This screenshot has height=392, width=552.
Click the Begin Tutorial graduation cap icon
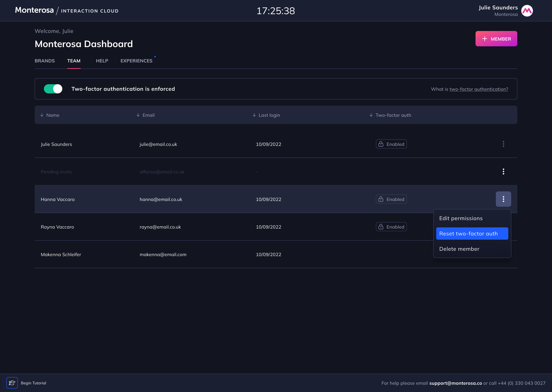(12, 383)
